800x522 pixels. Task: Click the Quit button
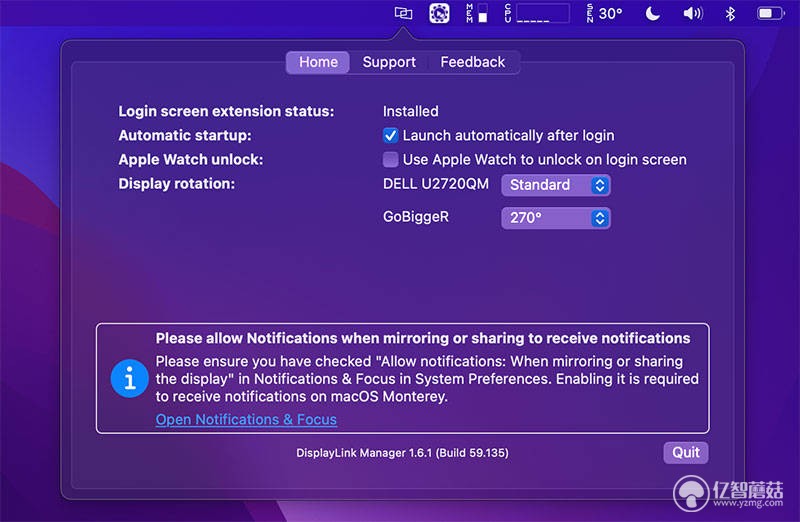[x=686, y=453]
